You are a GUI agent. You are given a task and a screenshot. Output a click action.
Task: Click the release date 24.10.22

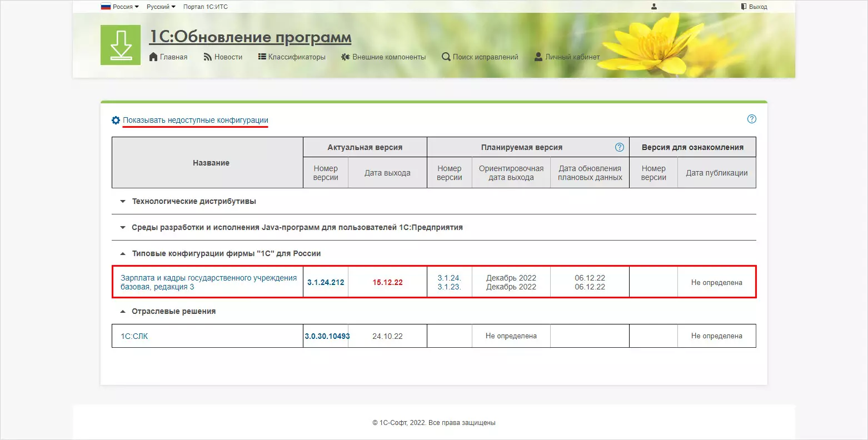[x=388, y=336]
